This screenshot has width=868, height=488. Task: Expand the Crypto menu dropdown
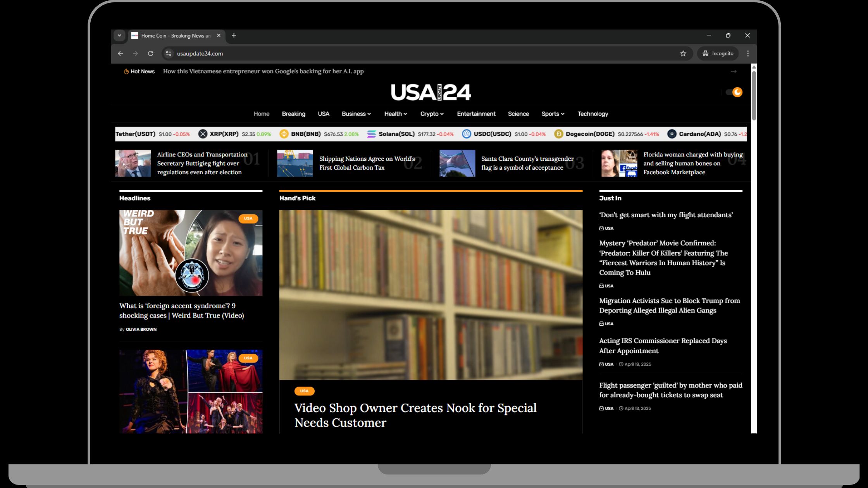(432, 114)
